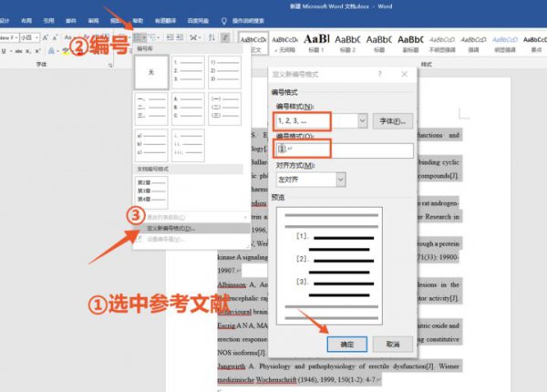Screen dimensions: 547x392
Task: Open the font size dropdown
Action: (x=35, y=37)
